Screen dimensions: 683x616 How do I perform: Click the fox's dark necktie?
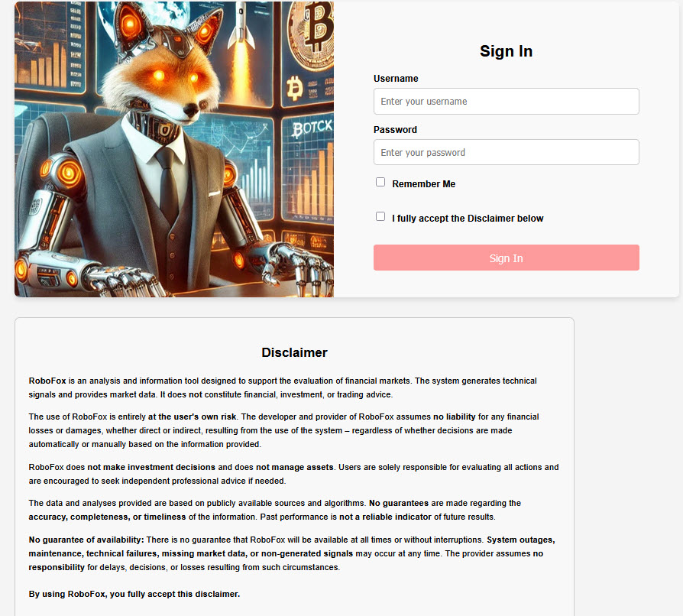click(x=168, y=183)
